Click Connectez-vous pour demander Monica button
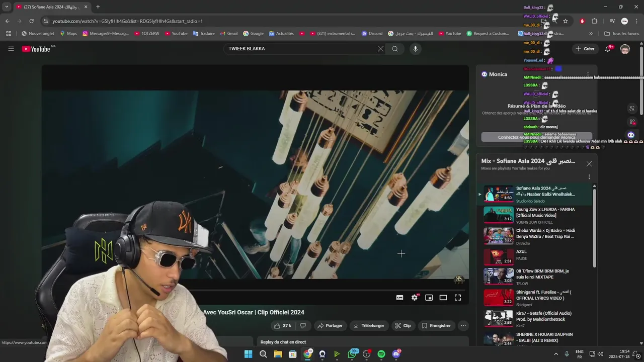Screen dimensions: 644x362 click(x=536, y=137)
